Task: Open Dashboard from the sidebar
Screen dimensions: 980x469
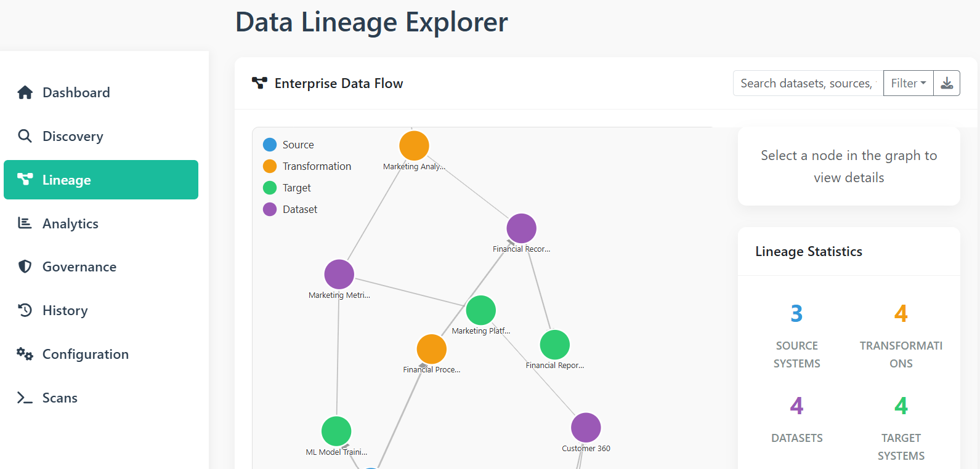Action: (101, 92)
